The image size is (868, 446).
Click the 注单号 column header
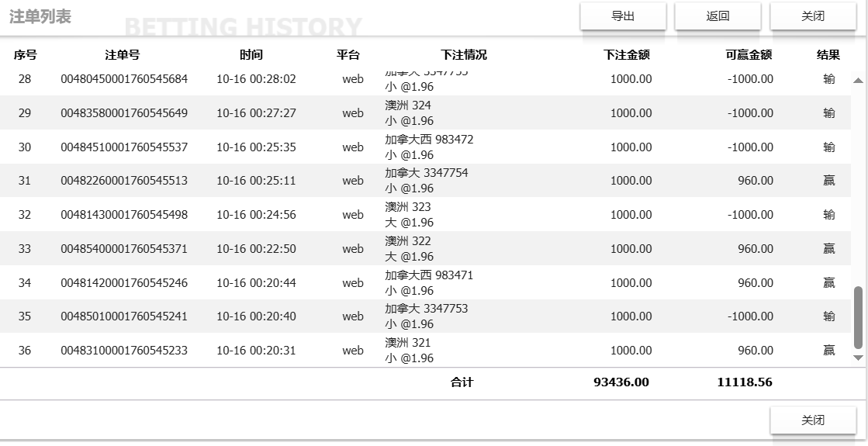123,55
